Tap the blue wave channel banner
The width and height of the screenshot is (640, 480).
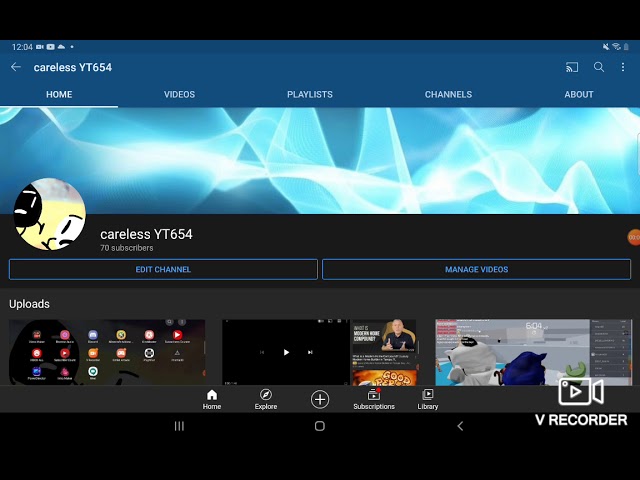pyautogui.click(x=320, y=160)
